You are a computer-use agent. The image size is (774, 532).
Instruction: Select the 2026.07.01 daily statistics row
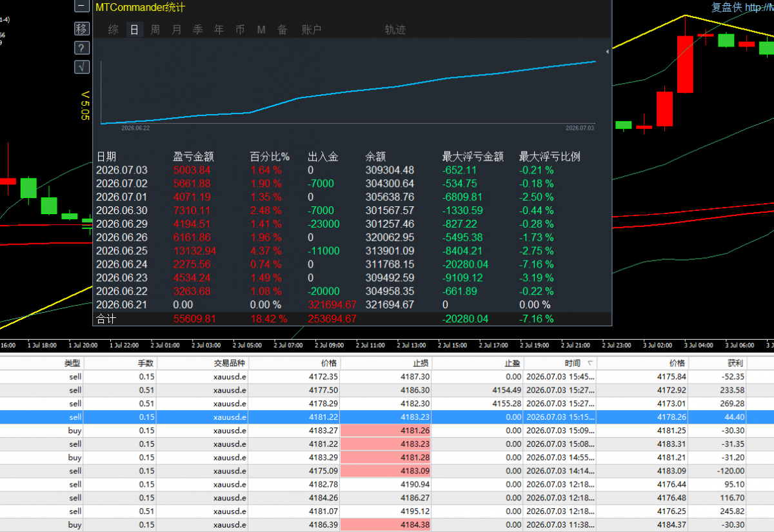[x=352, y=197]
